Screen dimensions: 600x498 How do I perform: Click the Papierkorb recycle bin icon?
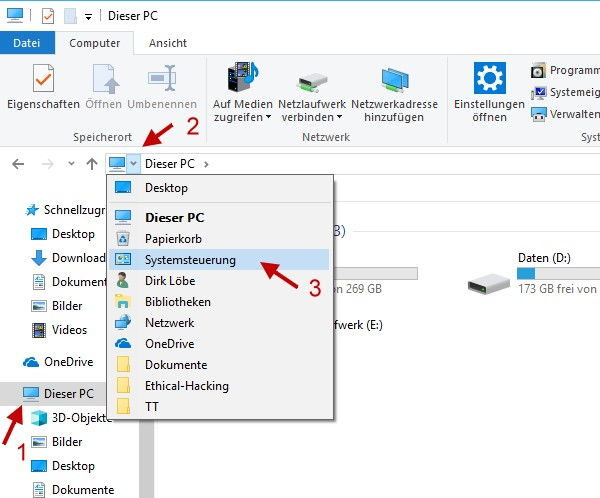(x=123, y=239)
